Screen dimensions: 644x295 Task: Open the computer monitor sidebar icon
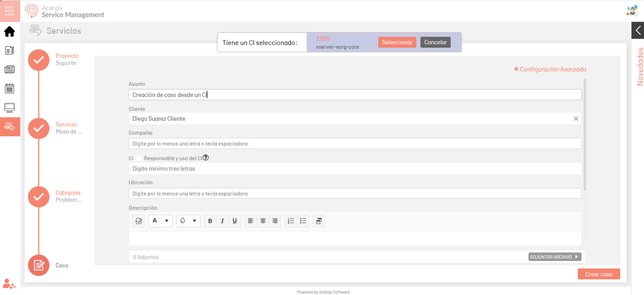[x=9, y=107]
